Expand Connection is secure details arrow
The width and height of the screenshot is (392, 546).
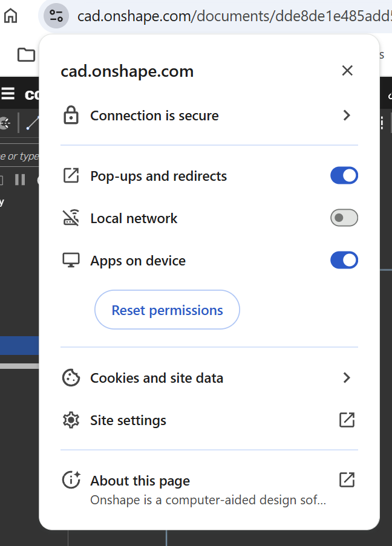[x=347, y=115]
